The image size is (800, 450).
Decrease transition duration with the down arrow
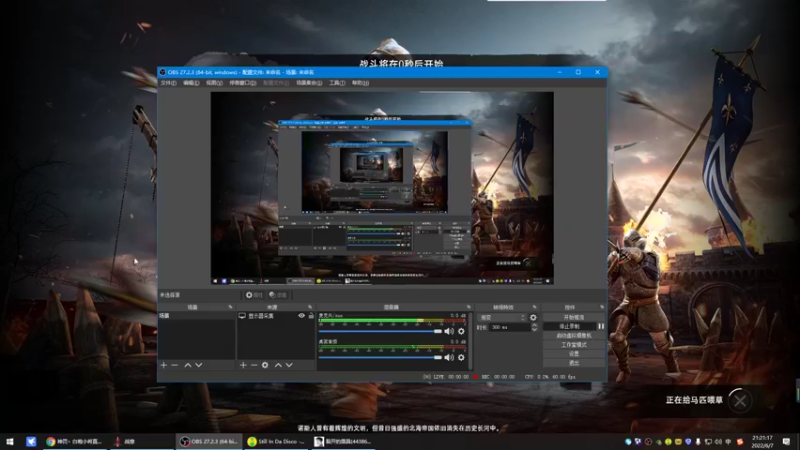pyautogui.click(x=534, y=330)
